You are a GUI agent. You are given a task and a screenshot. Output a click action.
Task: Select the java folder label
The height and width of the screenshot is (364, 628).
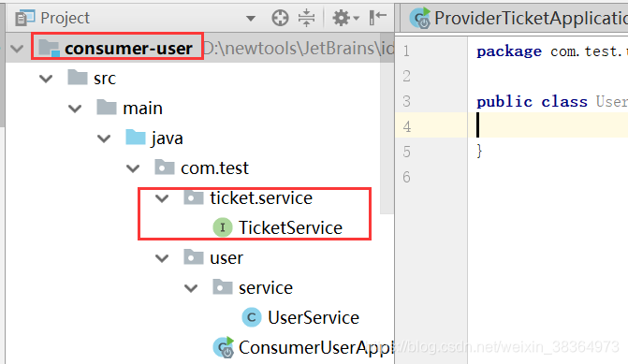[x=167, y=138]
